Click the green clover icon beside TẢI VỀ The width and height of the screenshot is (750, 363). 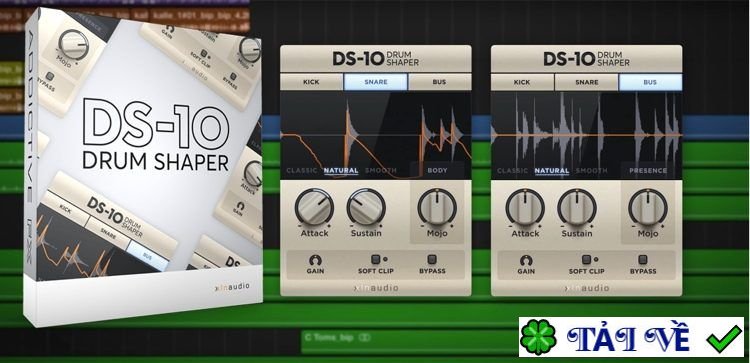(539, 337)
